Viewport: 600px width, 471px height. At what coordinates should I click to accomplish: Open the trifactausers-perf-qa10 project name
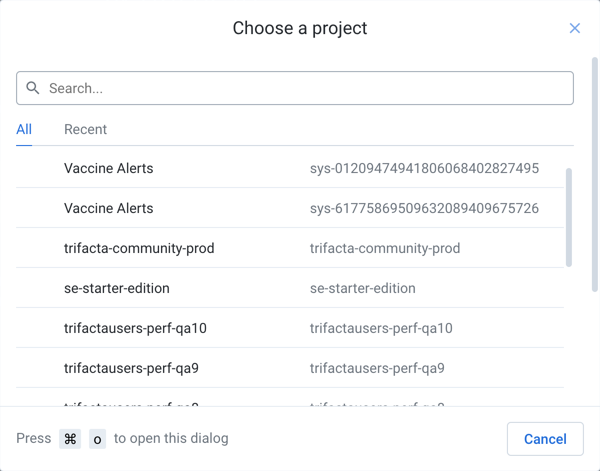(x=135, y=328)
